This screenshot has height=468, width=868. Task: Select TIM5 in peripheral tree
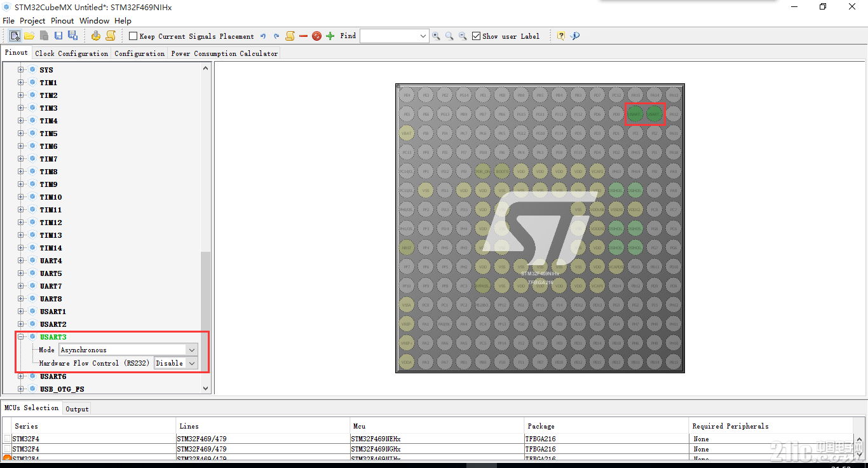tap(48, 134)
